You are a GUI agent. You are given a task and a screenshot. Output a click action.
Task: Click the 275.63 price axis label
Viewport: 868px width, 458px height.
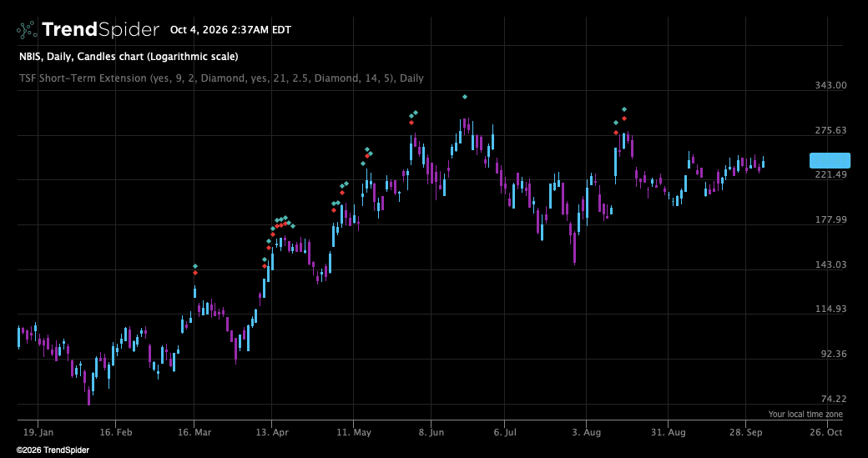point(830,130)
